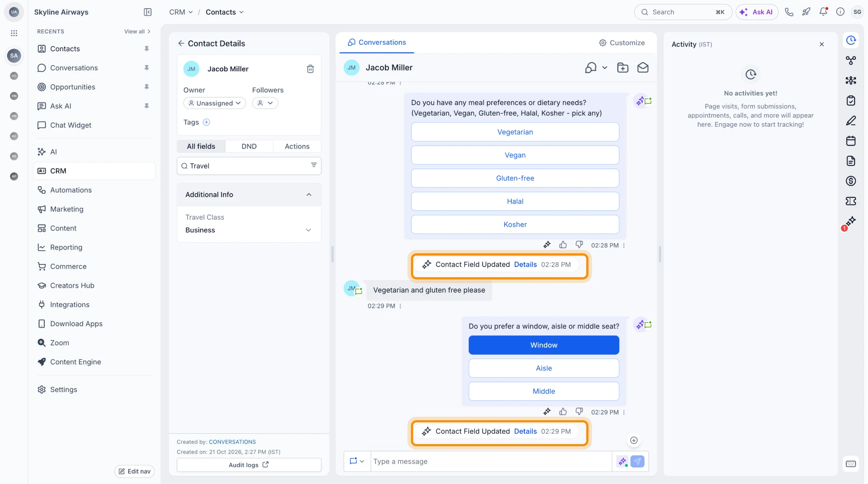Click the rocket launchpad icon
The height and width of the screenshot is (484, 868).
click(x=806, y=12)
